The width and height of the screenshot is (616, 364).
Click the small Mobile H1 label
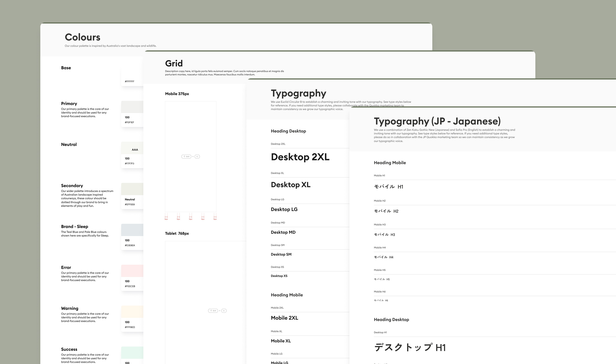(x=379, y=176)
